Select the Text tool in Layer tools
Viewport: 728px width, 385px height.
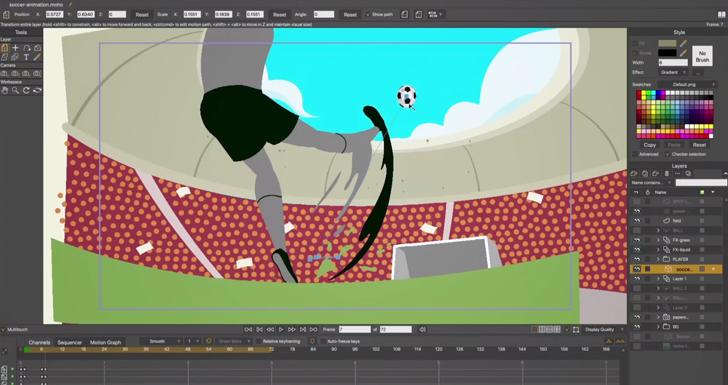[26, 57]
